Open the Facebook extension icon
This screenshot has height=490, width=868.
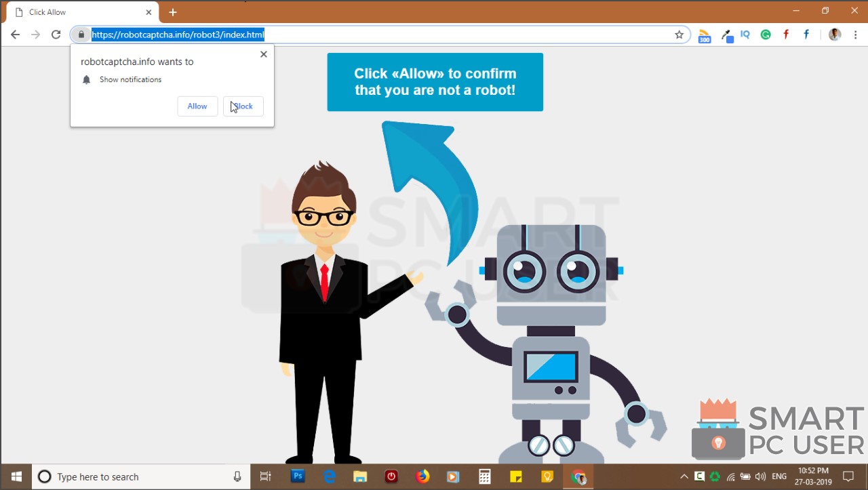click(806, 35)
